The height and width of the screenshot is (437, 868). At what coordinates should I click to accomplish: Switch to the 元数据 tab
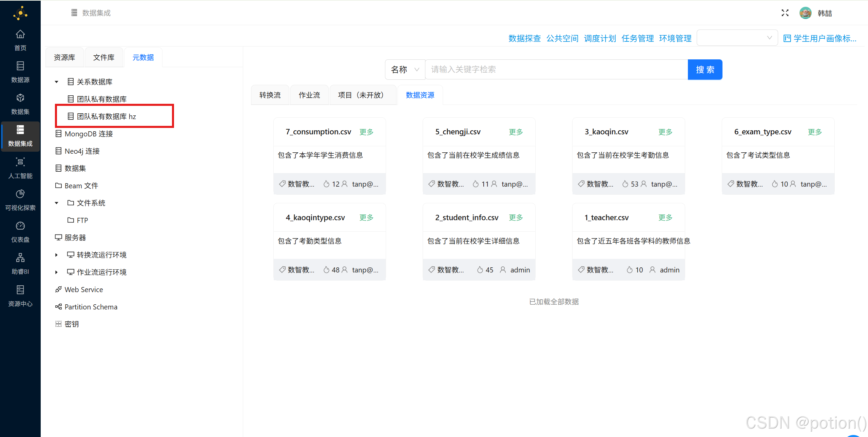(143, 57)
